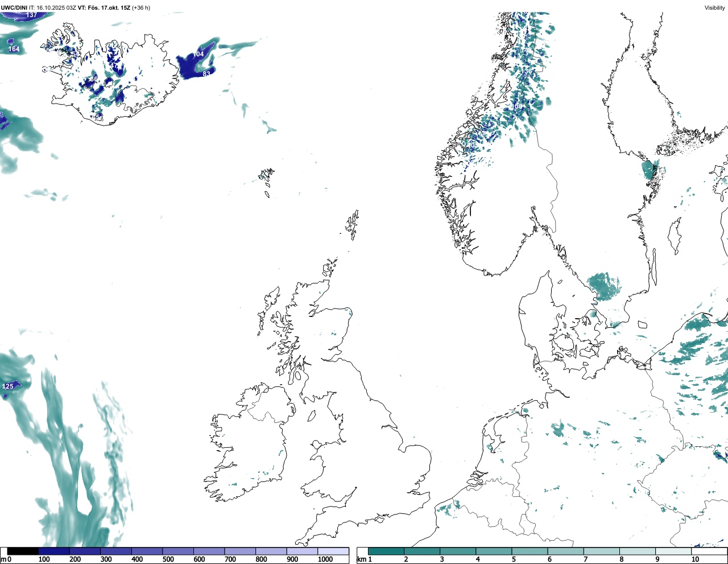This screenshot has width=728, height=564.
Task: Click the 'km' unit label on legend
Action: pos(362,559)
